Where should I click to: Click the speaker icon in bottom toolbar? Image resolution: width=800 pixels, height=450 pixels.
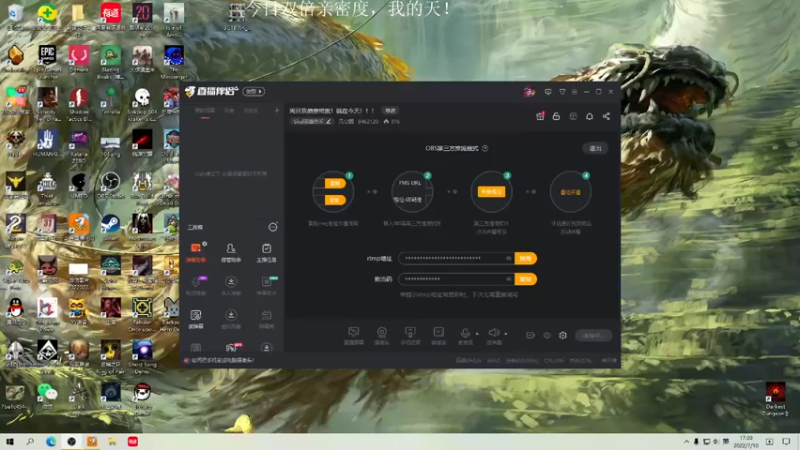click(x=493, y=333)
